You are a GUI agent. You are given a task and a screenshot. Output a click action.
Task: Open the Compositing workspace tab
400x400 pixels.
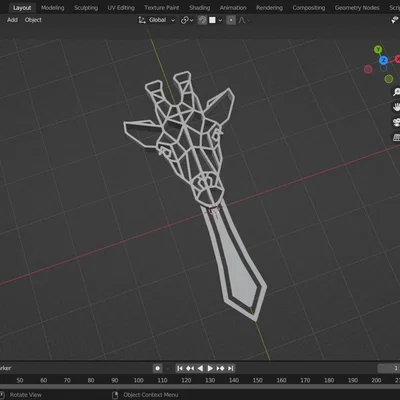[x=309, y=8]
